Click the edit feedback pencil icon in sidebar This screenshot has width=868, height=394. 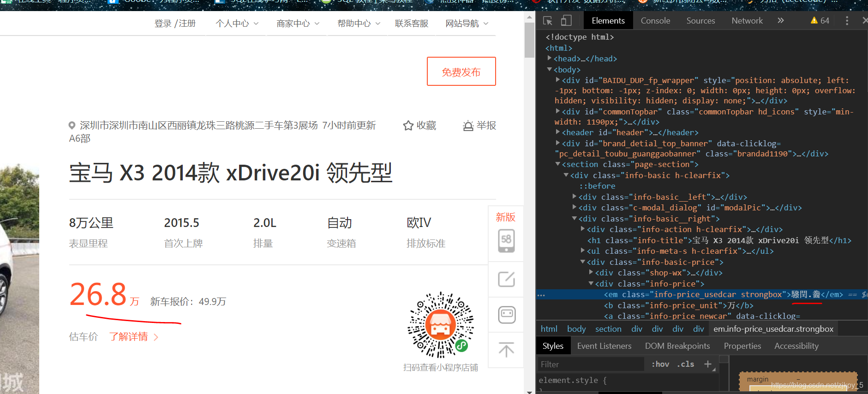(506, 279)
